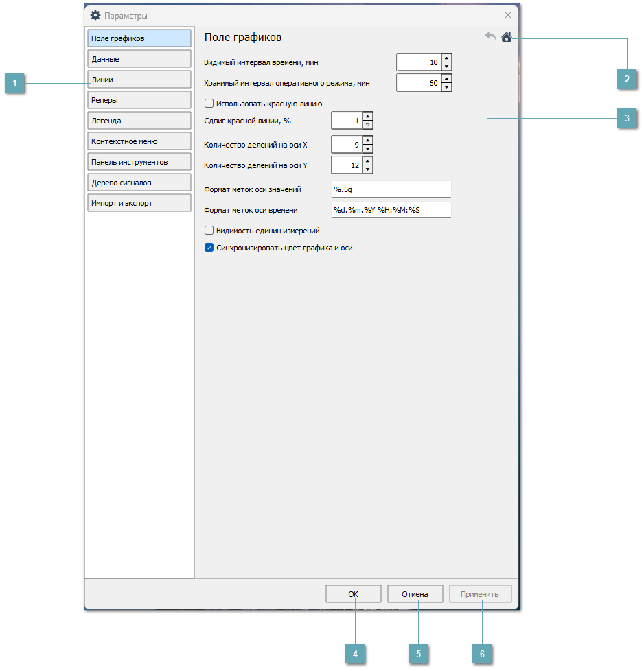Select 'Легенда' in the sidebar
This screenshot has width=644, height=671.
click(139, 121)
